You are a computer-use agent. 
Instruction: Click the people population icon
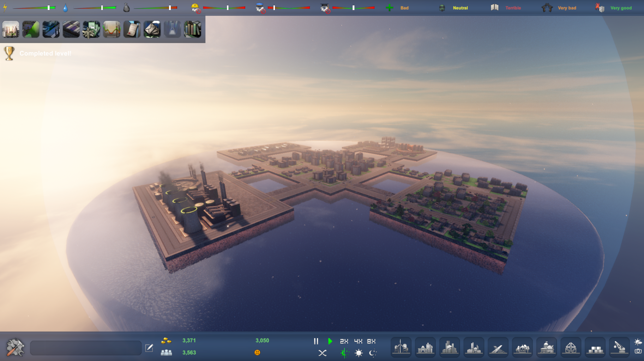pos(166,352)
